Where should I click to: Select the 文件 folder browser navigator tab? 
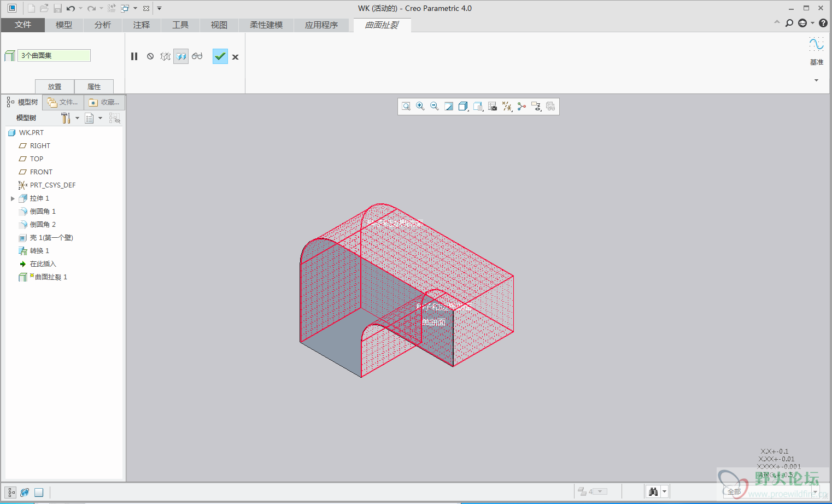pyautogui.click(x=63, y=102)
